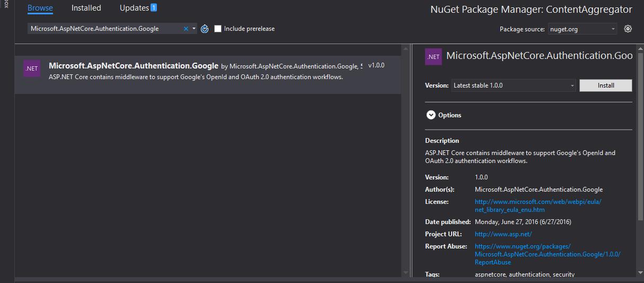Expand Options with the circular chevron icon
Image resolution: width=644 pixels, height=283 pixels.
431,115
